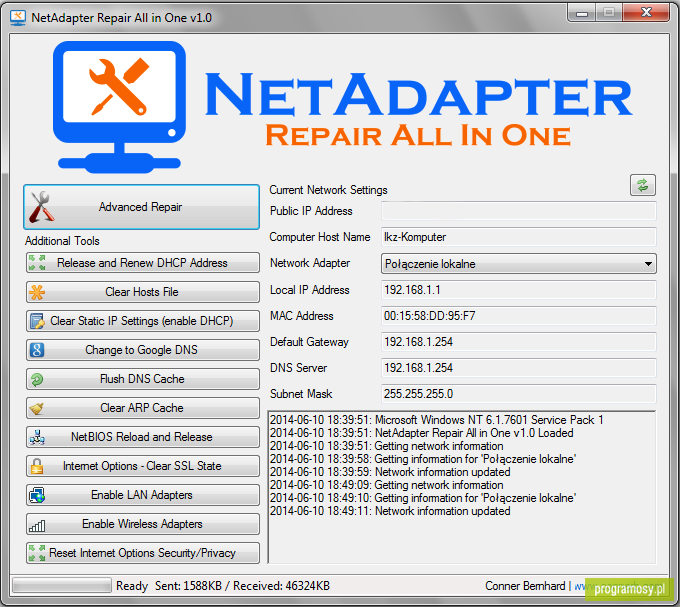Click the 'MAC Address' label
The width and height of the screenshot is (680, 607).
pyautogui.click(x=301, y=316)
